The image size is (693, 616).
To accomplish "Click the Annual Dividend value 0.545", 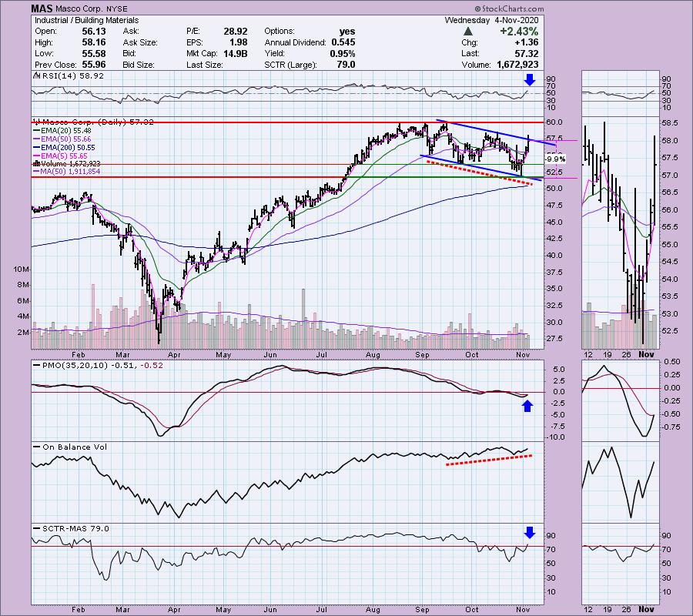I will click(x=343, y=42).
